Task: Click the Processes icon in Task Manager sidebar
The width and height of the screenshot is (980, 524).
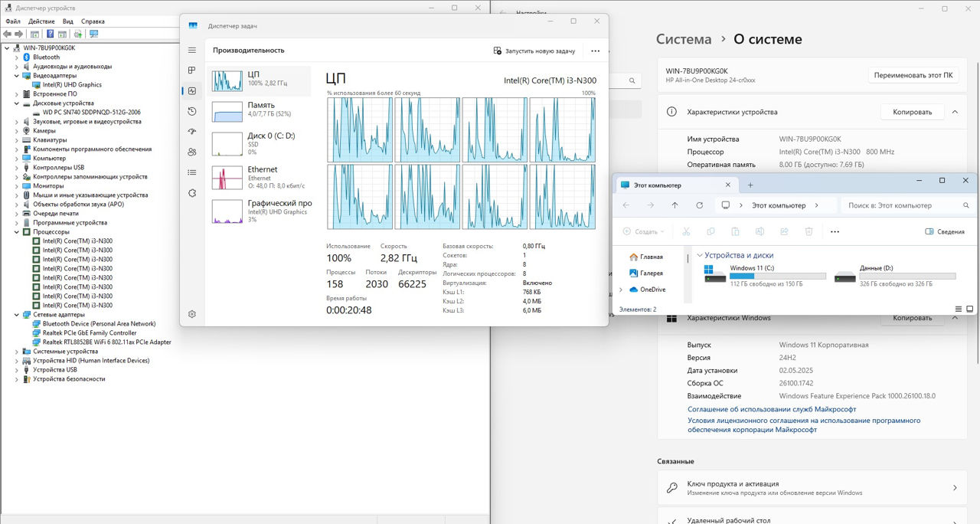Action: pyautogui.click(x=192, y=70)
